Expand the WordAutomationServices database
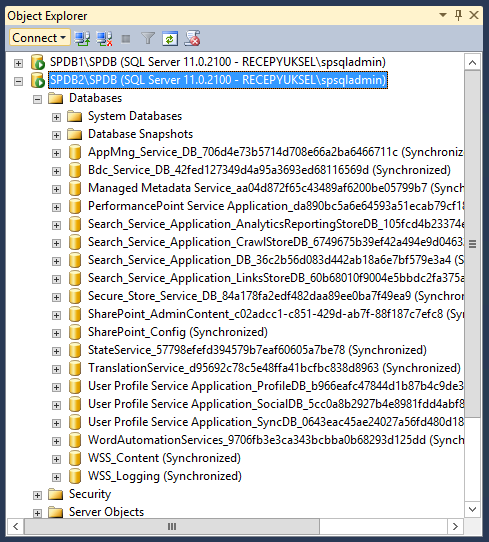This screenshot has height=542, width=489. 56,441
